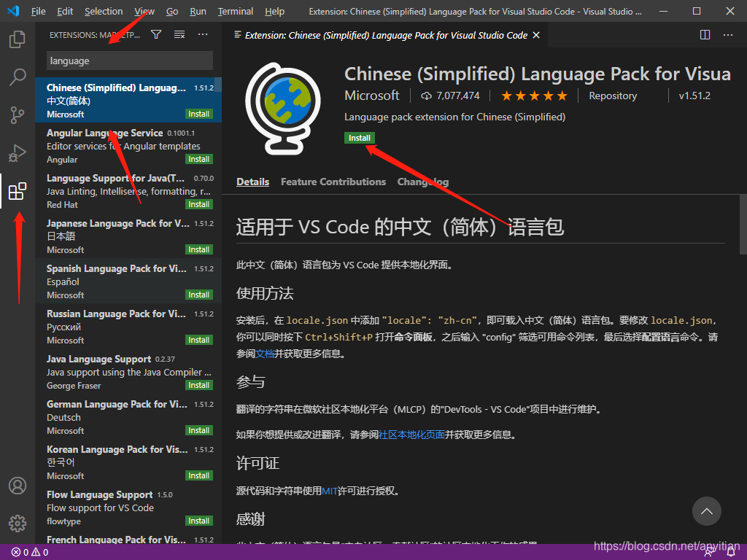Screen dimensions: 747x560
Task: Click the scroll-to-top round button
Action: (x=706, y=511)
